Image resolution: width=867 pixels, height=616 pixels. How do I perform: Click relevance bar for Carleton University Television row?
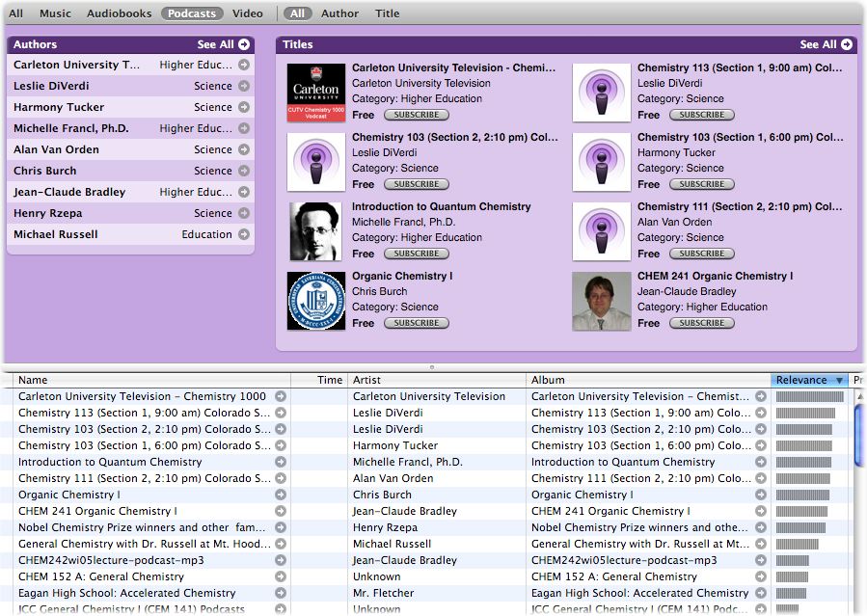click(x=810, y=396)
